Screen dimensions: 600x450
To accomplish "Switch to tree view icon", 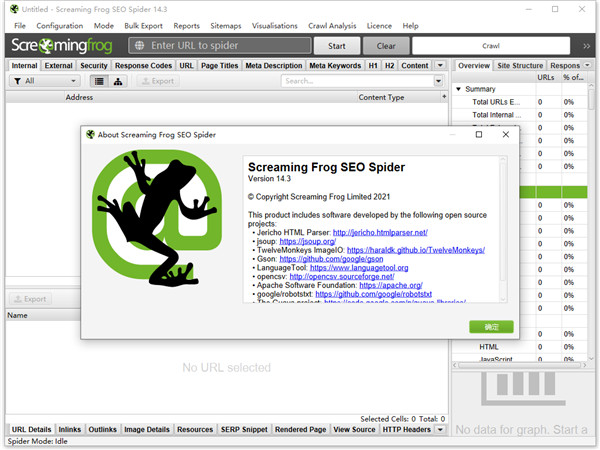I will [x=118, y=81].
